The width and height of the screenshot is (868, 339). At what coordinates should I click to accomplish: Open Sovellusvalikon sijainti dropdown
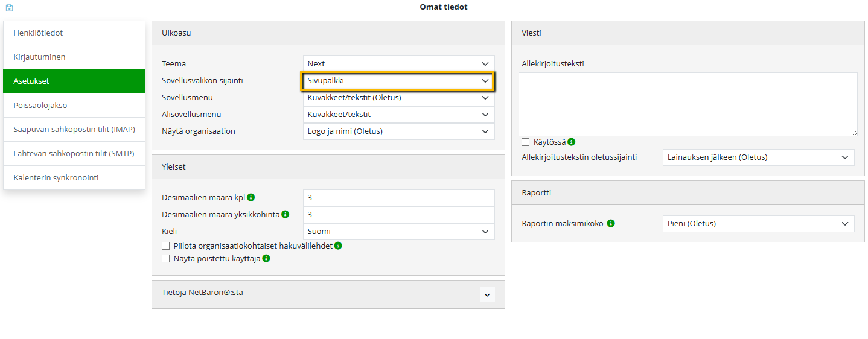click(398, 81)
